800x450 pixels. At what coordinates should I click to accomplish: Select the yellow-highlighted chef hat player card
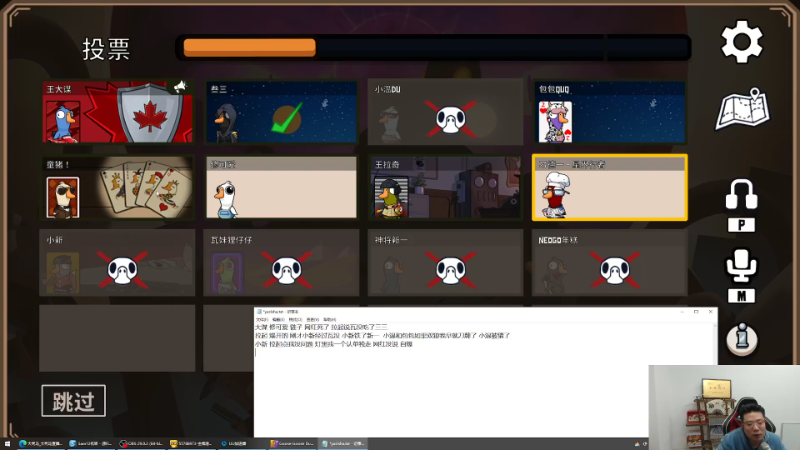coord(610,188)
